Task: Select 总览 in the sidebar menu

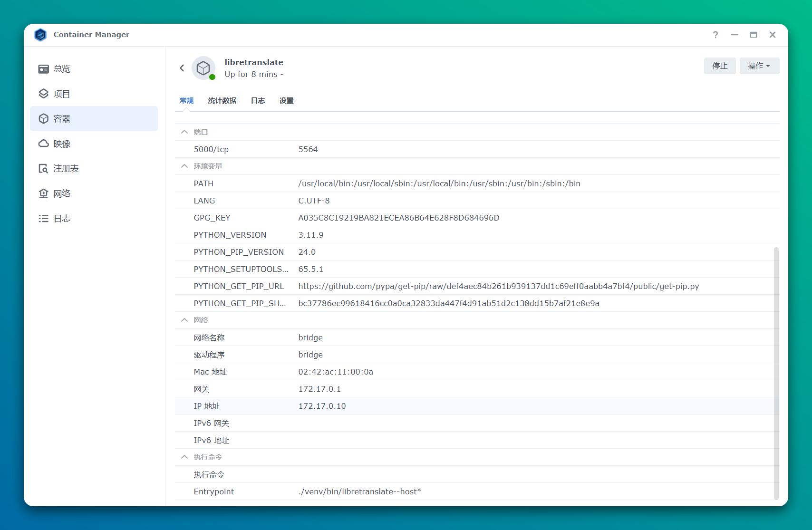Action: [94, 69]
